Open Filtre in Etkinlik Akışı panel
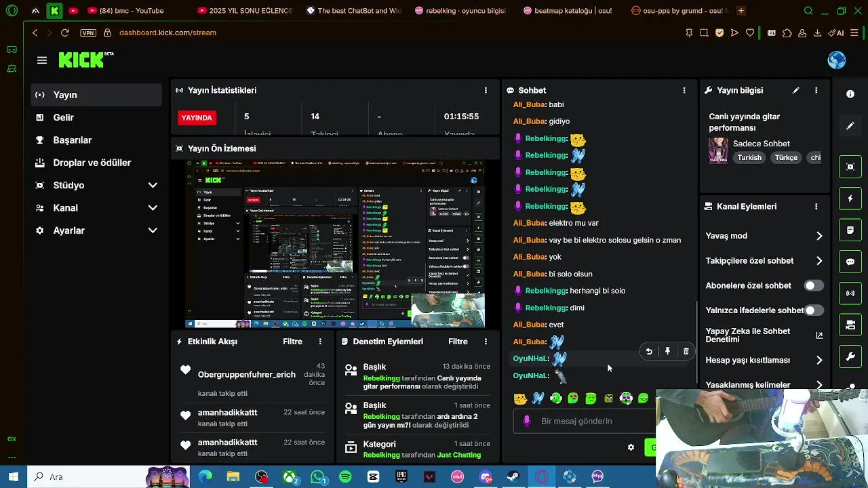Image resolution: width=868 pixels, height=488 pixels. point(292,342)
